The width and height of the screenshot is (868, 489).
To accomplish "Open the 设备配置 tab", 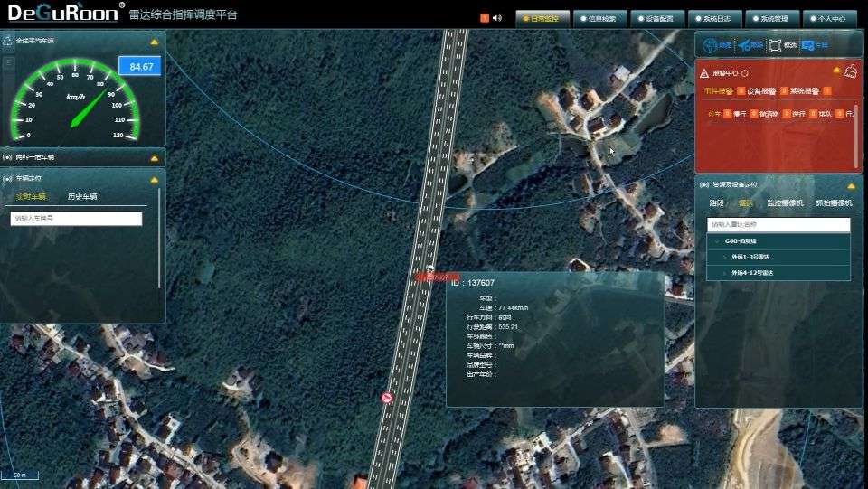I will click(657, 18).
